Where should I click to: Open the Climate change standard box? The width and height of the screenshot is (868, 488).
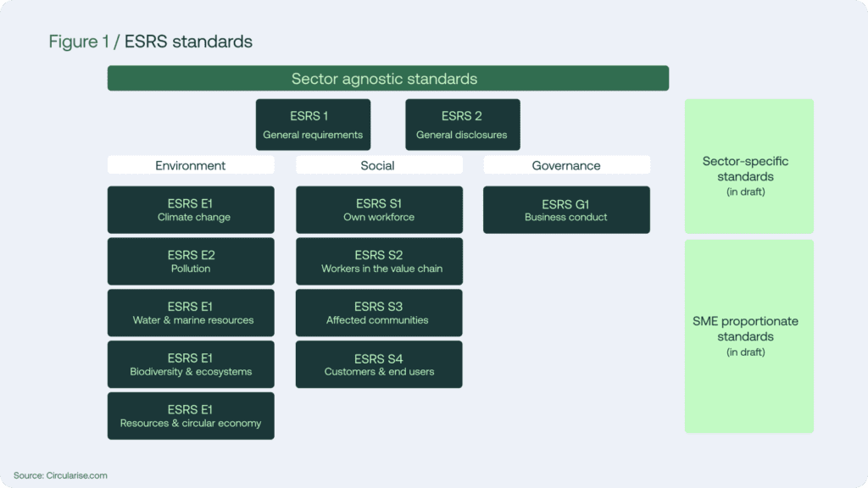[191, 210]
